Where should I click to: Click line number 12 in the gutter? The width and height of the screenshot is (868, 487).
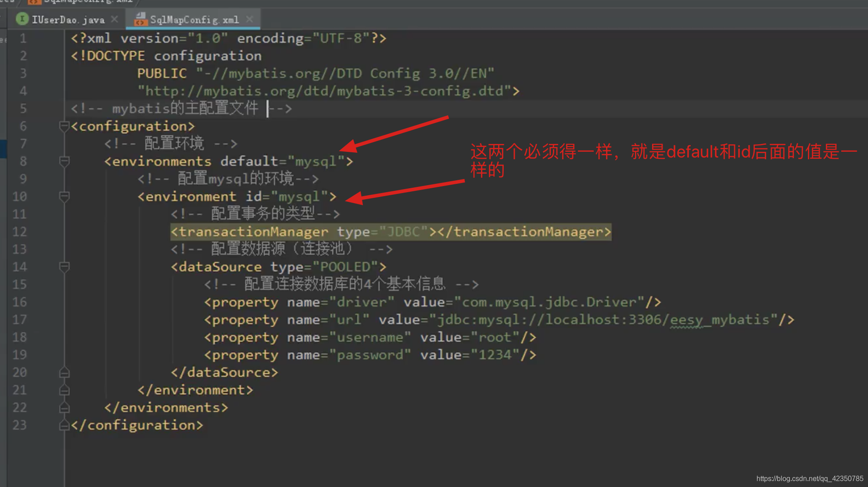point(20,232)
